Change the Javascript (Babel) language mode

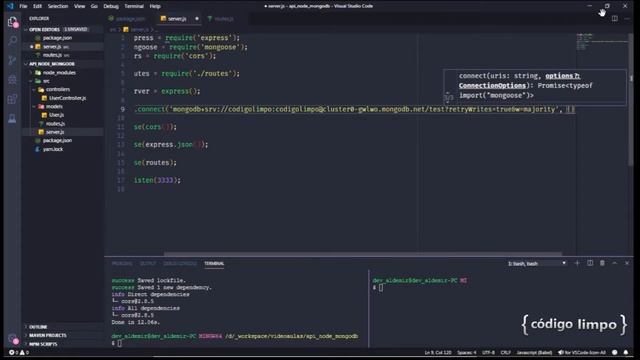click(x=534, y=352)
